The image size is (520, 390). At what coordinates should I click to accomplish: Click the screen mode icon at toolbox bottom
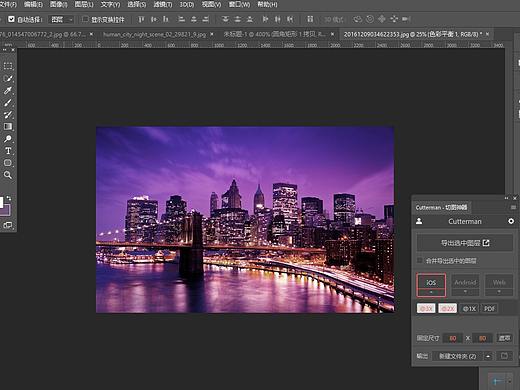[8, 225]
